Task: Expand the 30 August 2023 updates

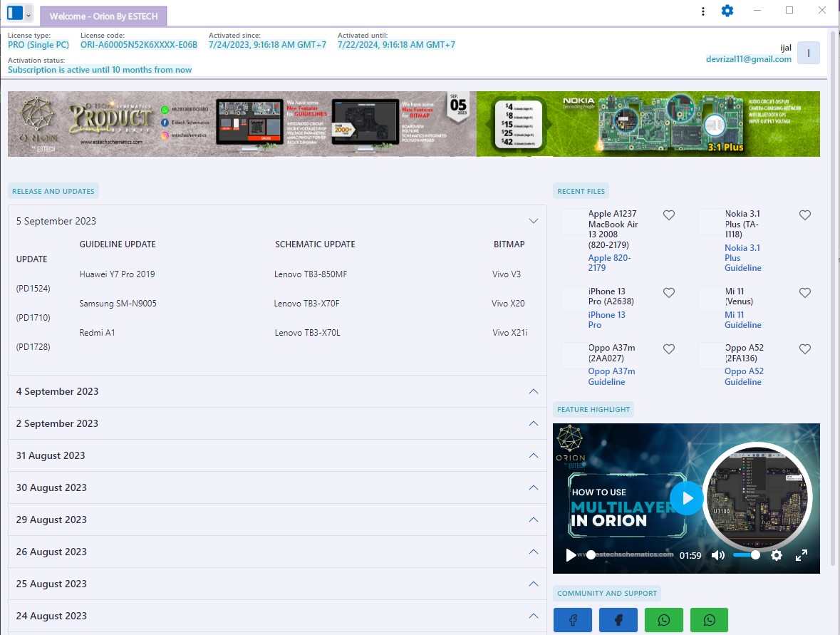Action: tap(533, 487)
